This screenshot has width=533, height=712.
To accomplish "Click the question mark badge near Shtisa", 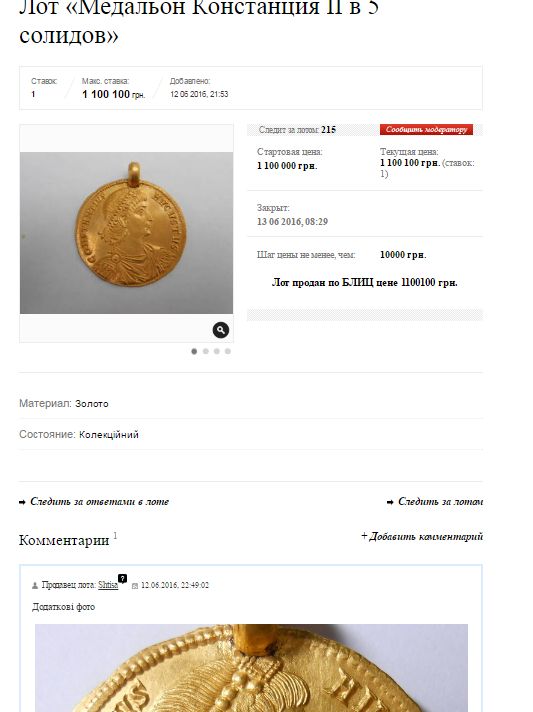I will coord(123,578).
